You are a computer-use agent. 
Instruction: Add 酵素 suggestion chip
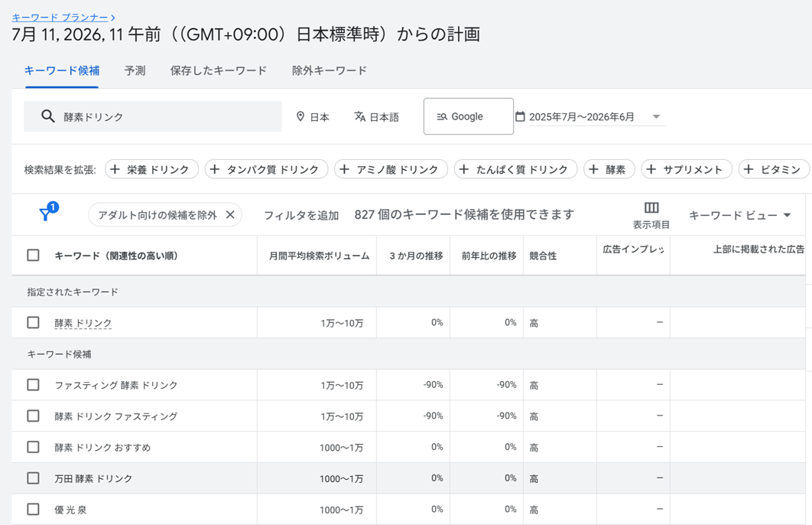pyautogui.click(x=609, y=169)
